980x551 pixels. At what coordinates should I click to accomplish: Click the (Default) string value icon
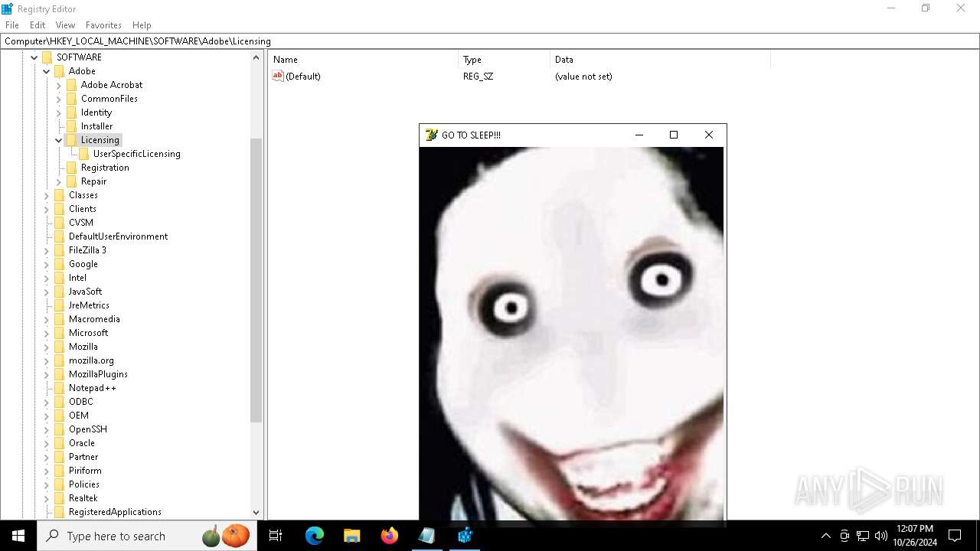click(x=278, y=76)
